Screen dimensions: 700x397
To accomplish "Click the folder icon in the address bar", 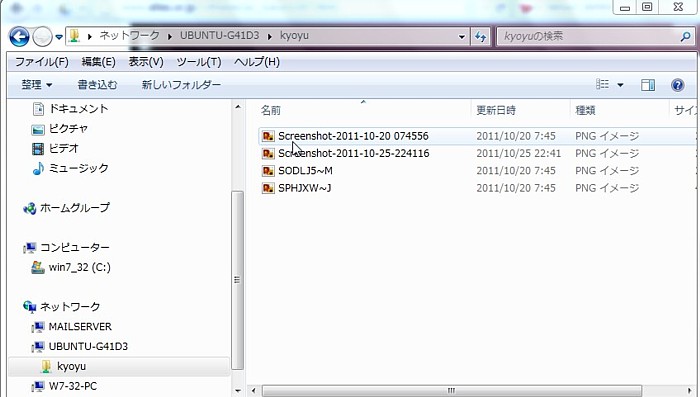I will pyautogui.click(x=75, y=36).
